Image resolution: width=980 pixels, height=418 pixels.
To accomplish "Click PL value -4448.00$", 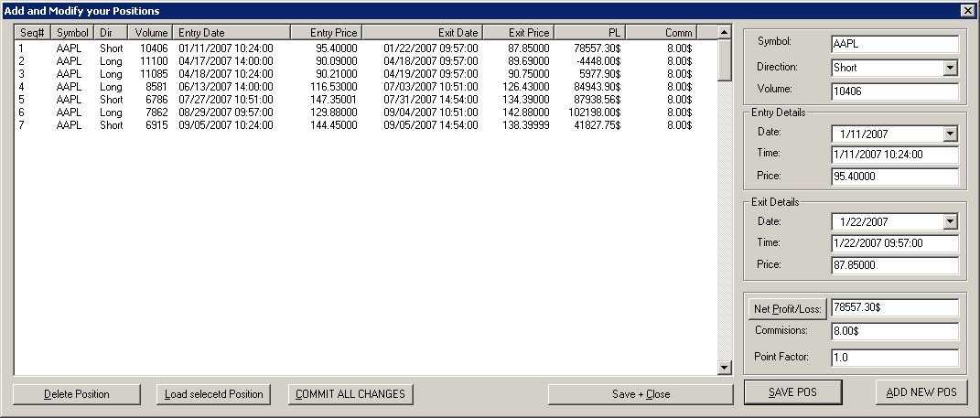I will (x=598, y=61).
